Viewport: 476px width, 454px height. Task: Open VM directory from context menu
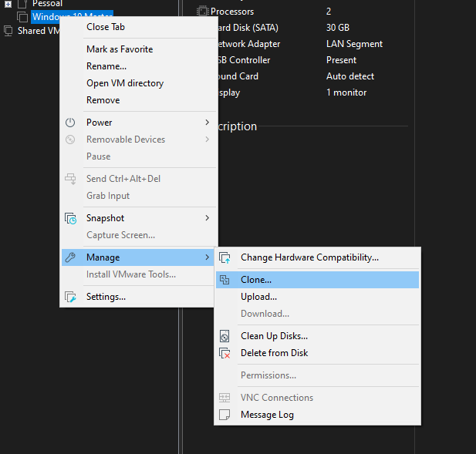(x=125, y=83)
